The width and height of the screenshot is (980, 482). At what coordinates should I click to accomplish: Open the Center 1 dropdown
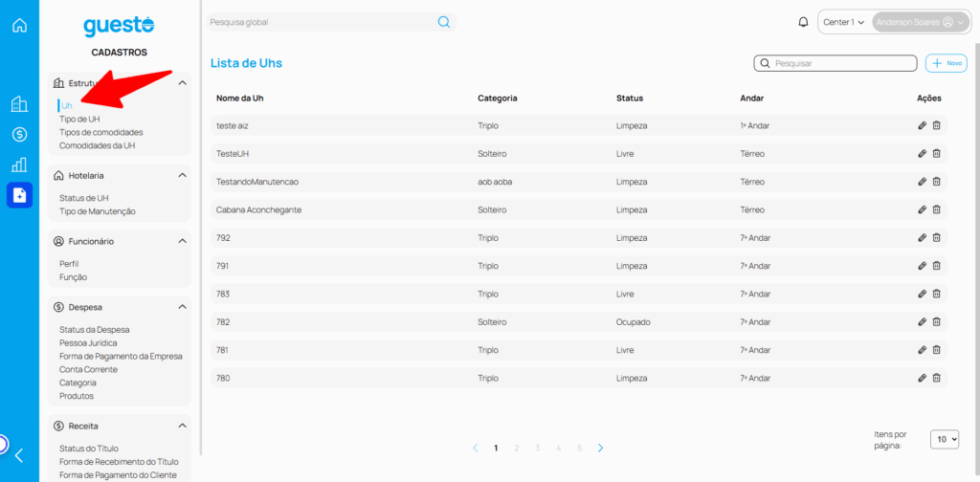coord(843,22)
